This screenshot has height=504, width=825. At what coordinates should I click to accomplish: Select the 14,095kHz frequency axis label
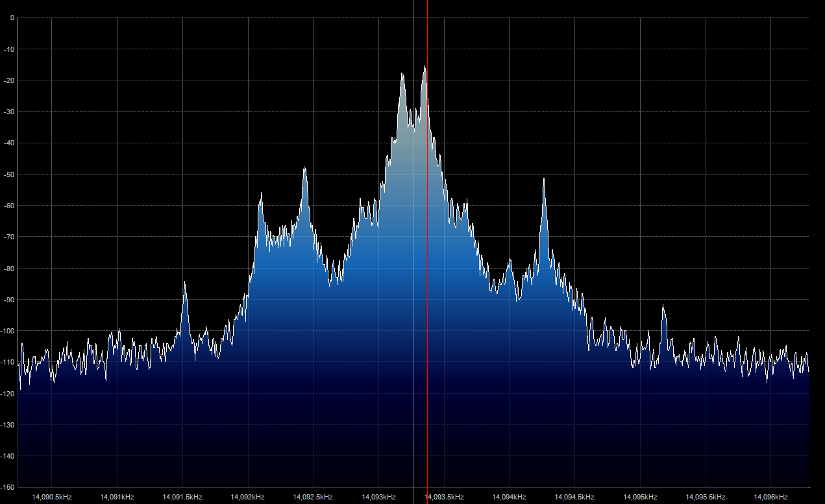pyautogui.click(x=640, y=497)
